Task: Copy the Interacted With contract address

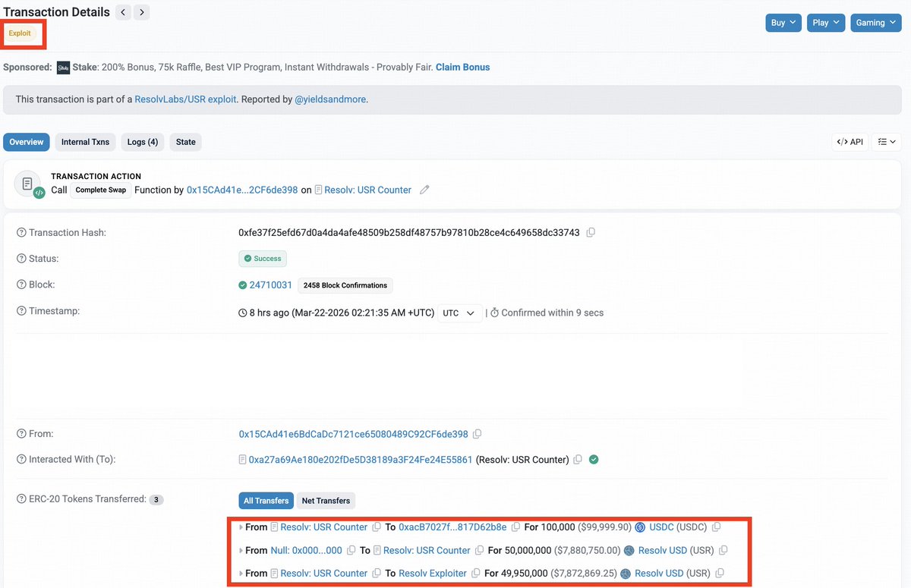Action: coord(578,459)
